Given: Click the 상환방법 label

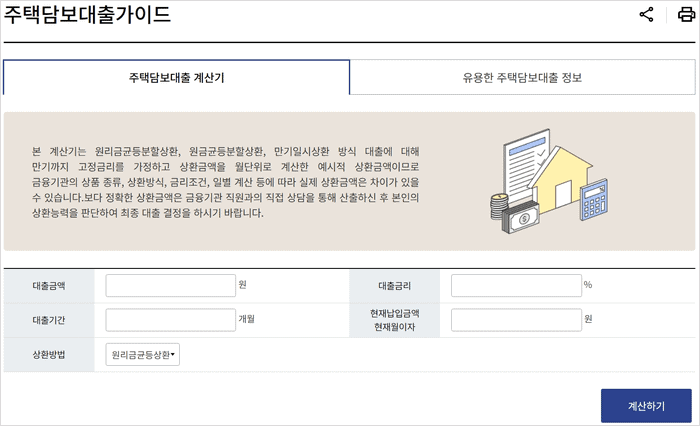Looking at the screenshot, I should pos(49,355).
